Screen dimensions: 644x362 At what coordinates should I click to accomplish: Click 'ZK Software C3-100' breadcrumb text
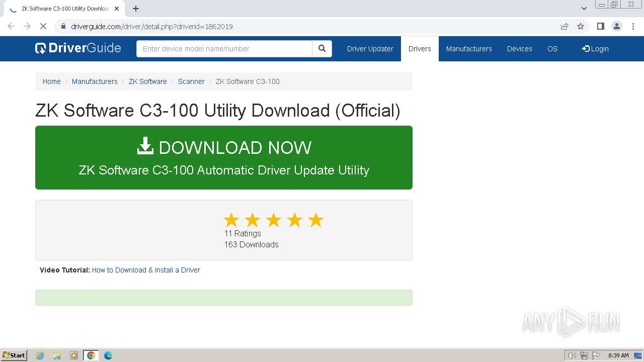(248, 81)
